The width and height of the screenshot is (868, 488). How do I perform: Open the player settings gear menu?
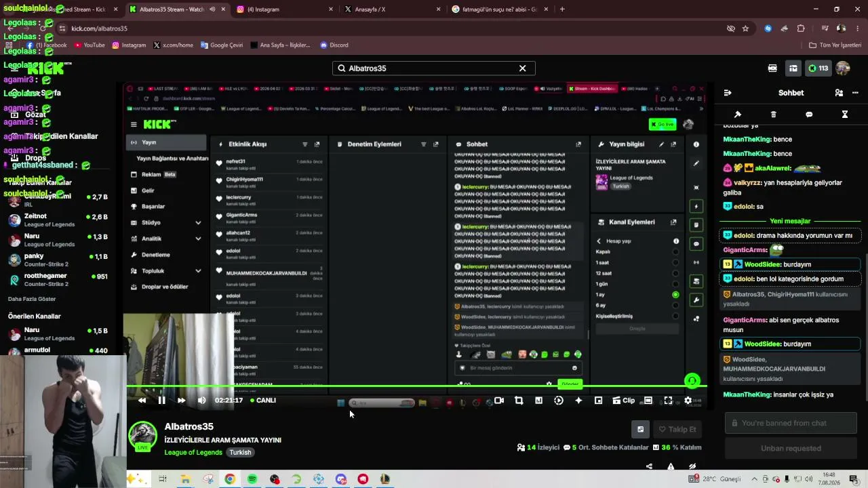click(x=688, y=401)
